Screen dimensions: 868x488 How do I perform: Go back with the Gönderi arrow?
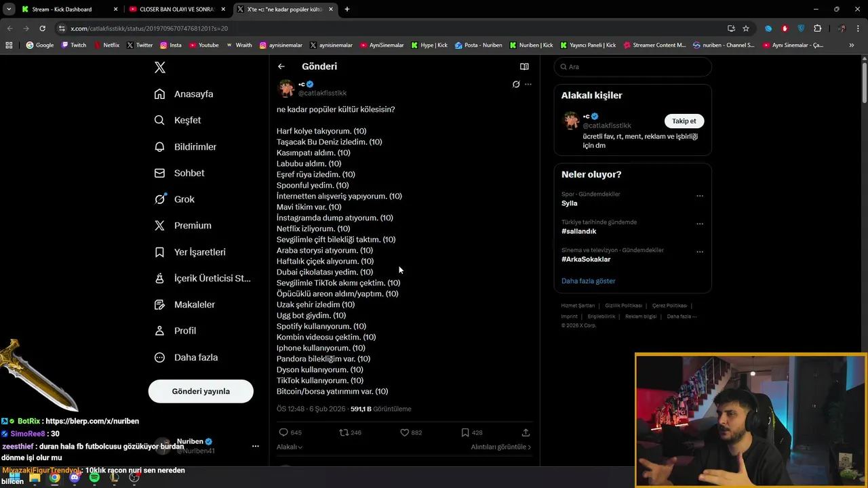pyautogui.click(x=281, y=66)
